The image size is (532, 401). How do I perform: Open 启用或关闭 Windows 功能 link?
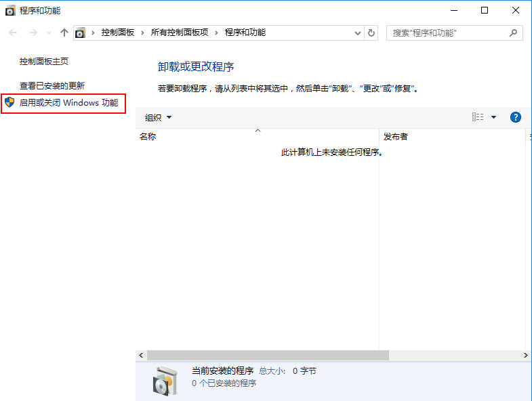click(68, 102)
